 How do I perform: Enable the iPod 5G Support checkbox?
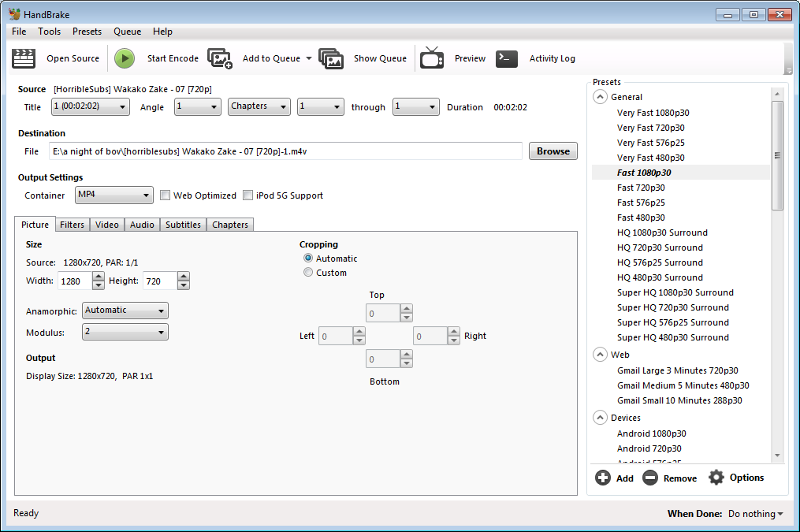pos(248,195)
